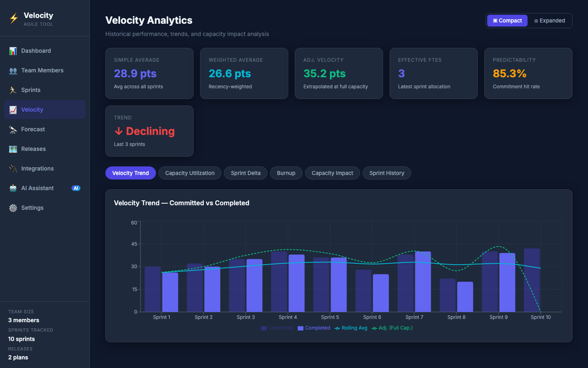Click the Sprint 1 completed bar
This screenshot has height=368, width=588.
(x=170, y=292)
